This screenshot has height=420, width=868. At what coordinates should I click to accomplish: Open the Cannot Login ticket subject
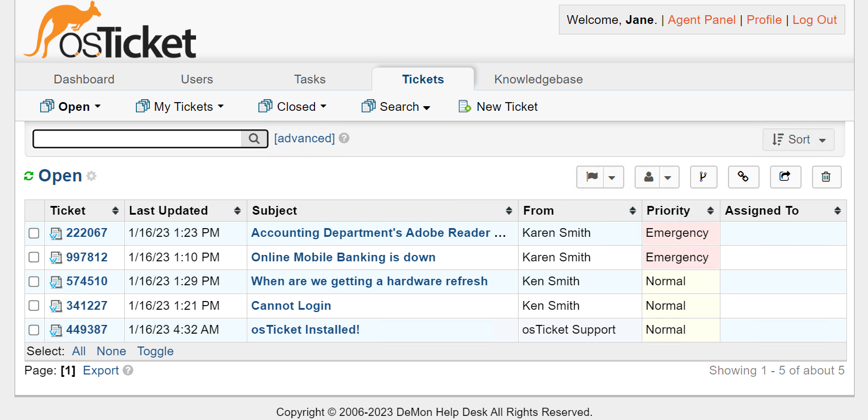(x=291, y=306)
